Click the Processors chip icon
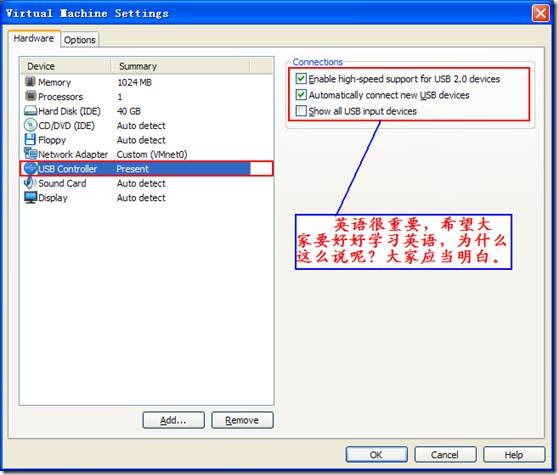Viewport: 558px width, 475px height. 31,96
